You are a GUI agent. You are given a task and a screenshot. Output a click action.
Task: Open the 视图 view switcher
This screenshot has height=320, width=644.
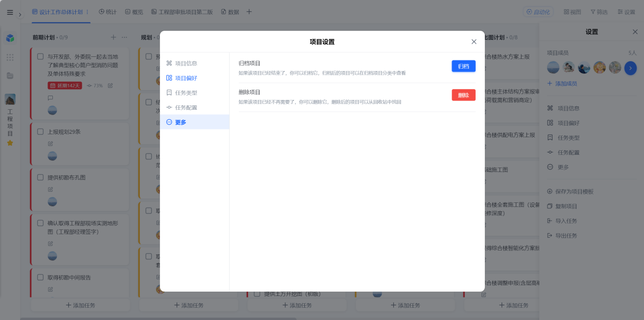[x=572, y=12]
